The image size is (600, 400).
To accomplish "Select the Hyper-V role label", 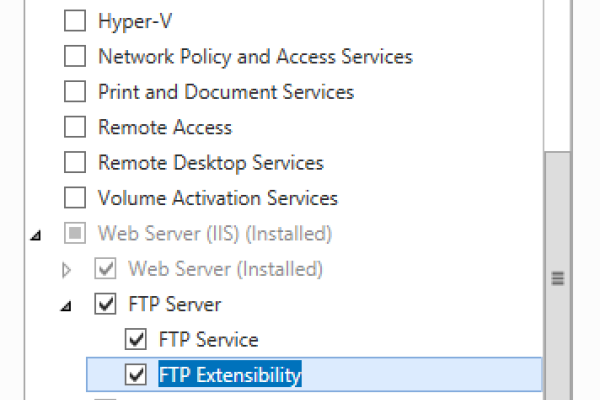I will pyautogui.click(x=127, y=20).
